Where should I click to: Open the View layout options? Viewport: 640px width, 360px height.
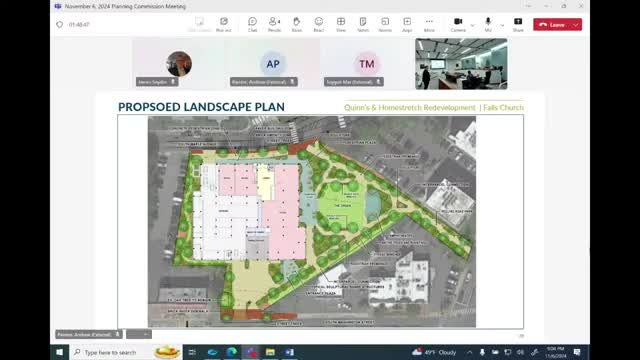pos(341,24)
